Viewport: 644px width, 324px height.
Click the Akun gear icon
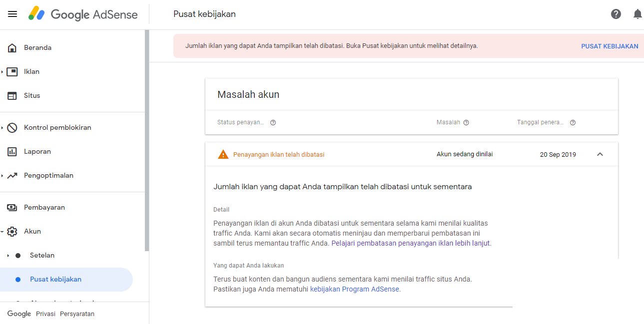(13, 231)
